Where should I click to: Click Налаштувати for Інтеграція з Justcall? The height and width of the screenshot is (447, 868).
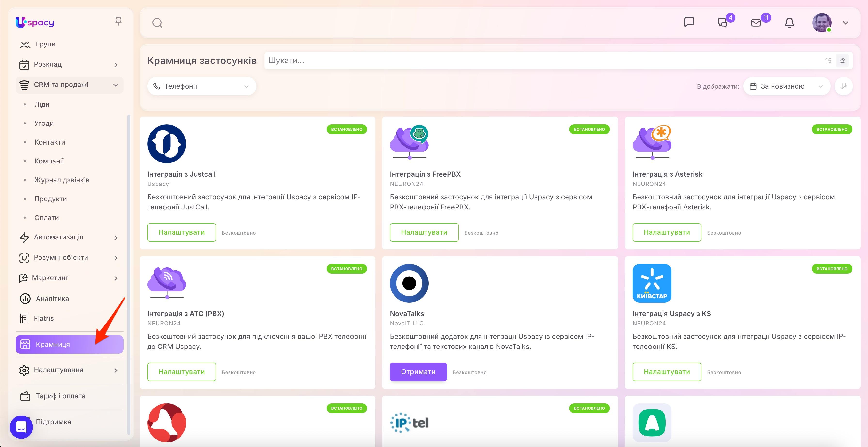pyautogui.click(x=181, y=232)
